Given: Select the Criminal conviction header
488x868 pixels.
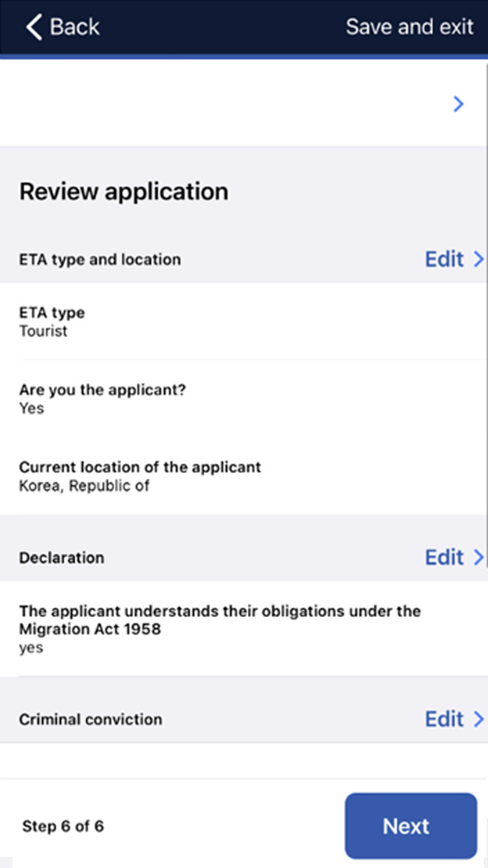Looking at the screenshot, I should click(90, 719).
